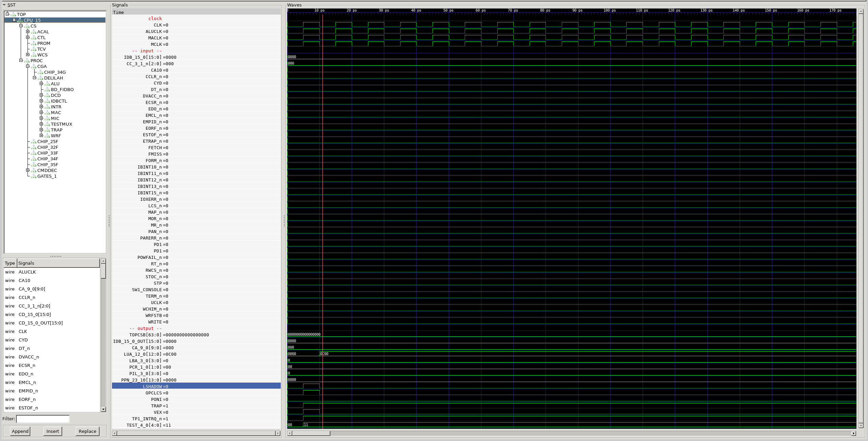Select the TESTMUX module icon
The height and width of the screenshot is (441, 868).
47,124
